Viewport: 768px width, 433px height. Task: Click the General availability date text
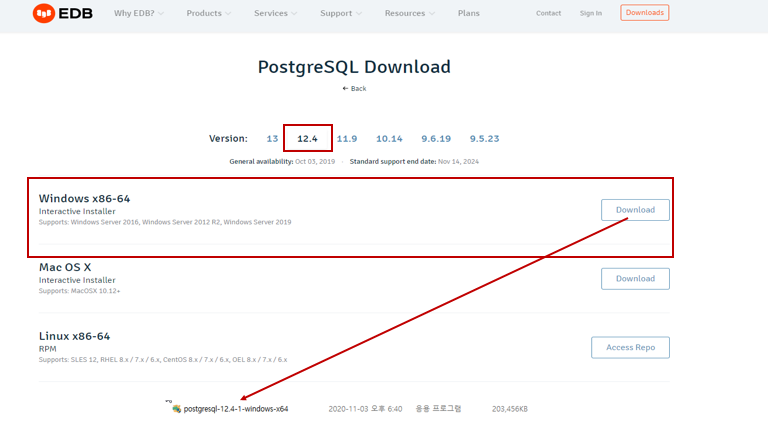pos(282,162)
